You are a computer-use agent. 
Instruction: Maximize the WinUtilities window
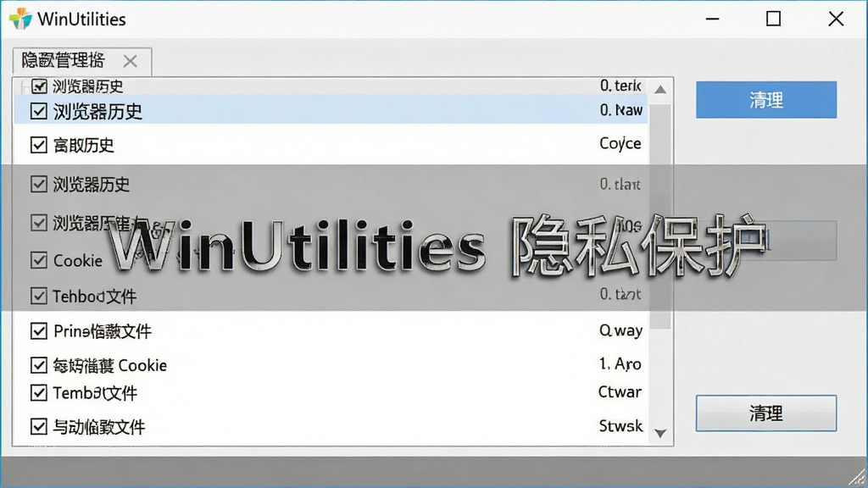773,19
